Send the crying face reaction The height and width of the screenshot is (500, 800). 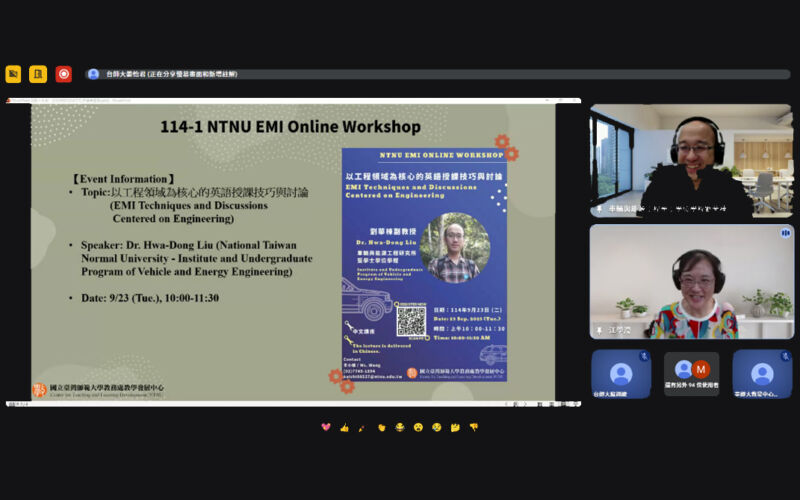(437, 427)
